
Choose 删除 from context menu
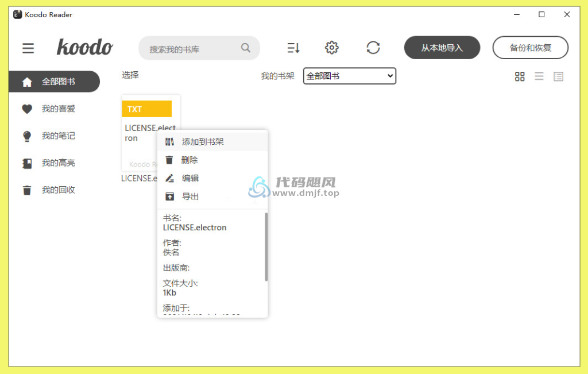click(212, 160)
